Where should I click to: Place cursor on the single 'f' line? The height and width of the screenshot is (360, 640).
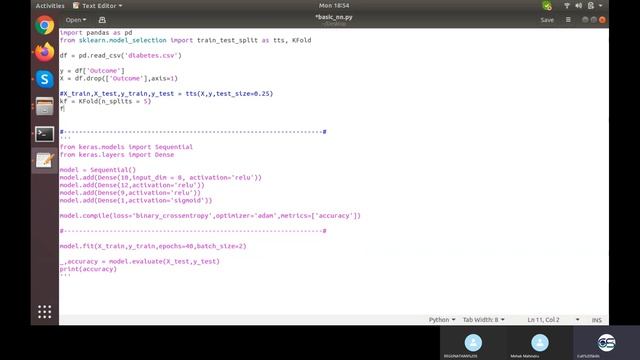pos(62,109)
